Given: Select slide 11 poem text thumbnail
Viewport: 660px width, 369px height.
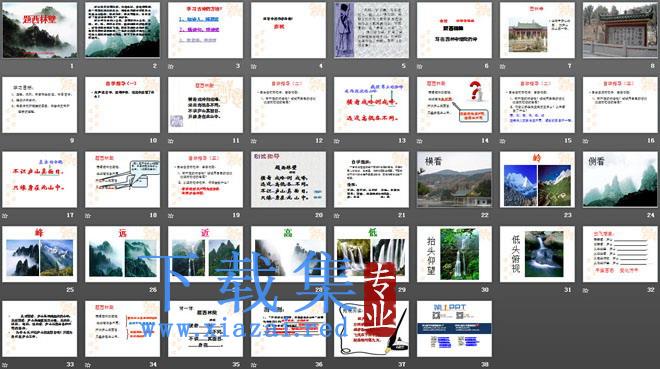Looking at the screenshot, I should pos(205,105).
